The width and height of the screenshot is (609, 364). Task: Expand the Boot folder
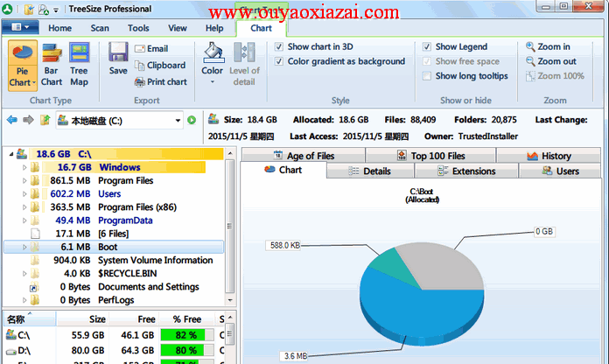tap(24, 247)
